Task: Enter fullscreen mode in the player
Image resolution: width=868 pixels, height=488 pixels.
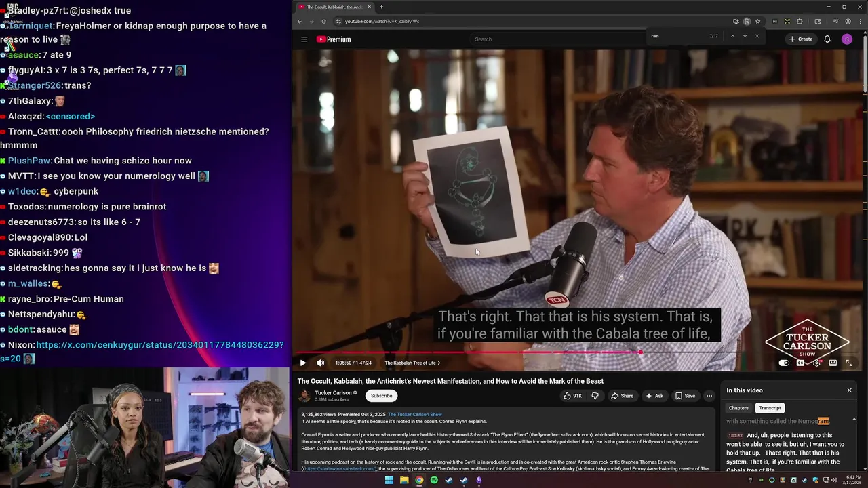Action: (849, 363)
